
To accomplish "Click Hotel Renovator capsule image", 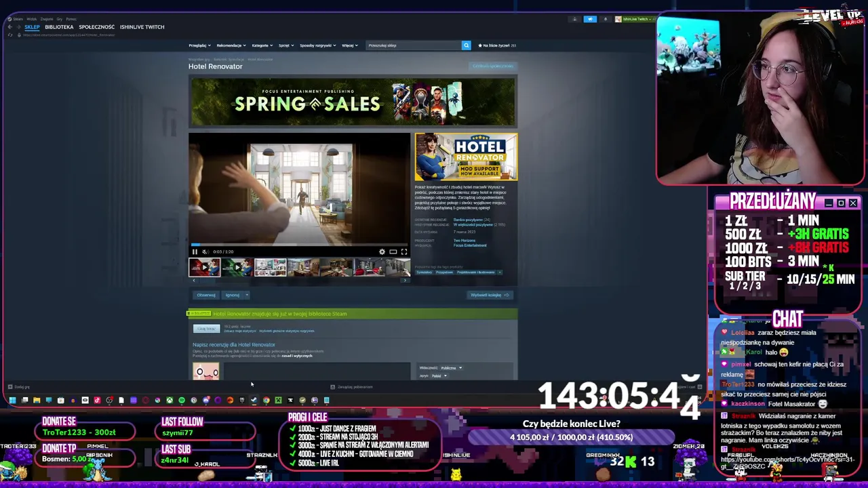I will click(466, 157).
